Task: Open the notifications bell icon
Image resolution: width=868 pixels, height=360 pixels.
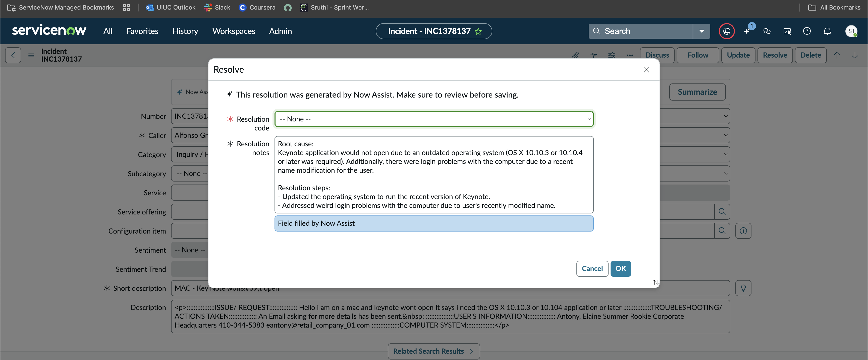Action: click(827, 31)
